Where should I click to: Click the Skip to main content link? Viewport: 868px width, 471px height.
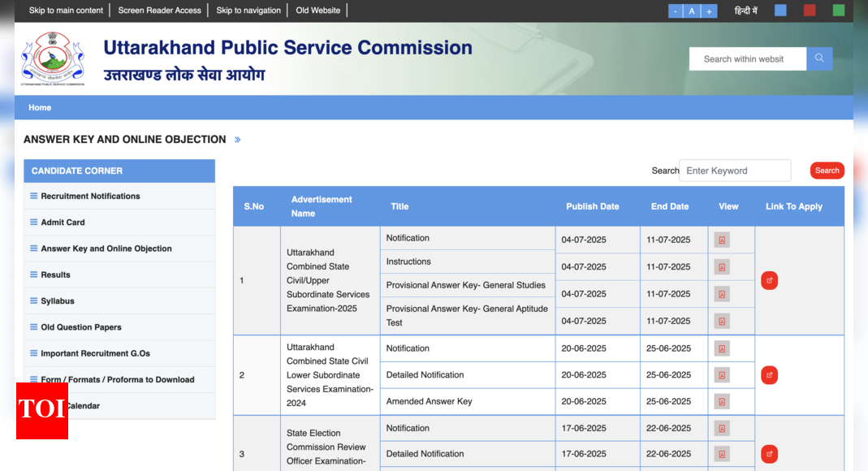(66, 11)
